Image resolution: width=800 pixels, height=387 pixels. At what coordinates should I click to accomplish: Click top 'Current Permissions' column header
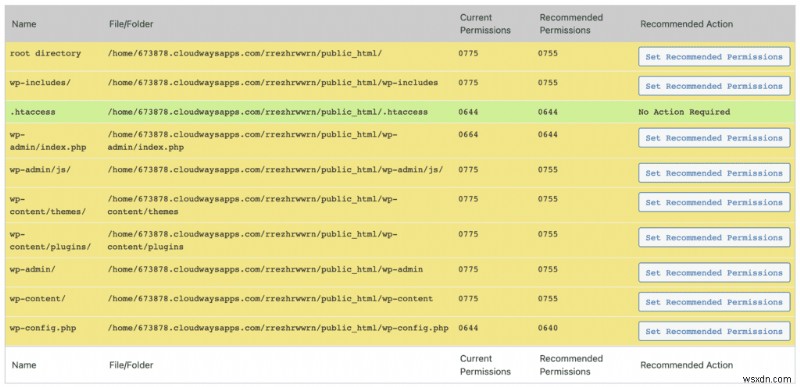485,24
